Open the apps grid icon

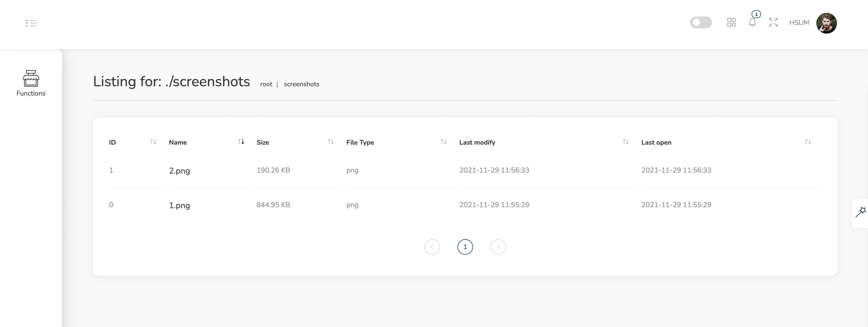coord(731,22)
